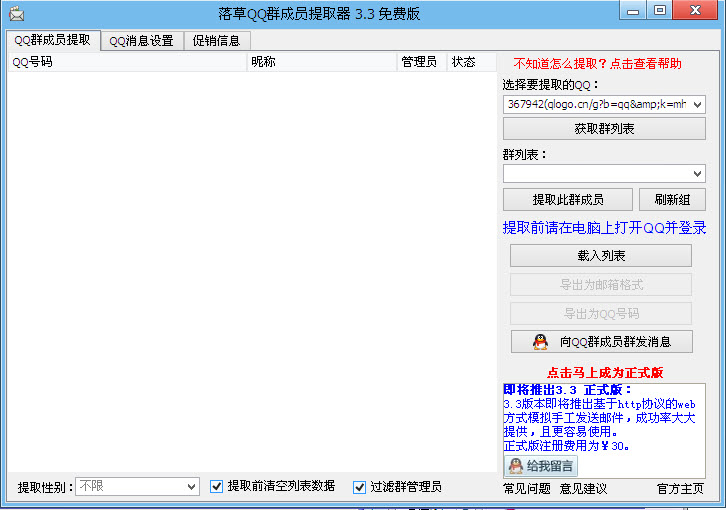
Task: Open the 促销信息 tab
Action: click(217, 41)
